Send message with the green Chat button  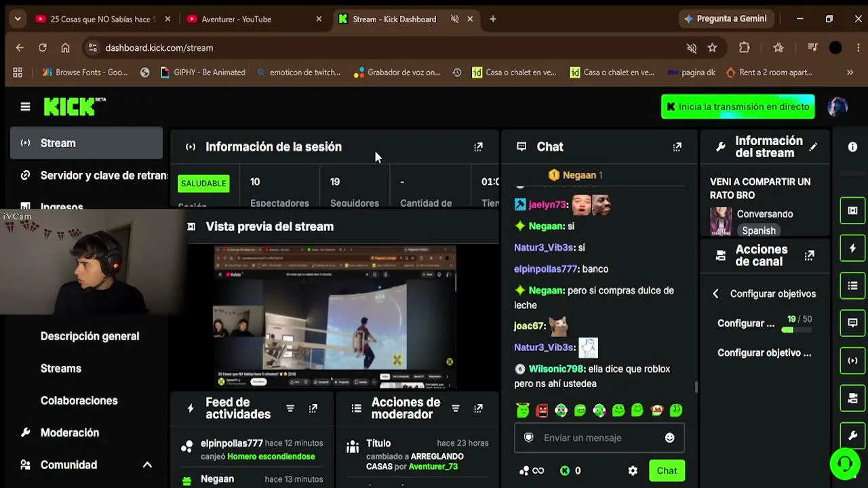[667, 470]
